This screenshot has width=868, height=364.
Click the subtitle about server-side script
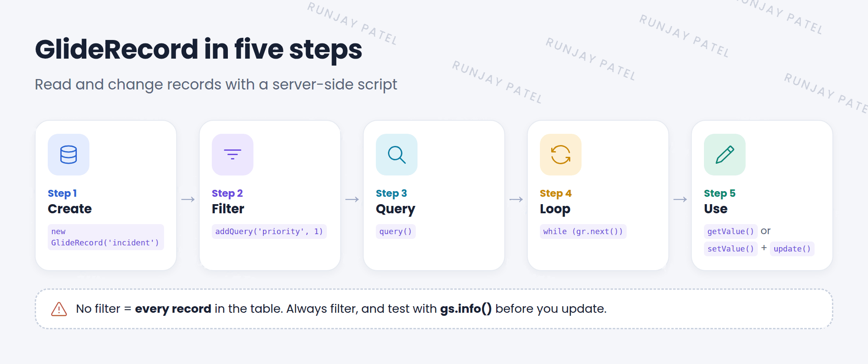coord(216,84)
